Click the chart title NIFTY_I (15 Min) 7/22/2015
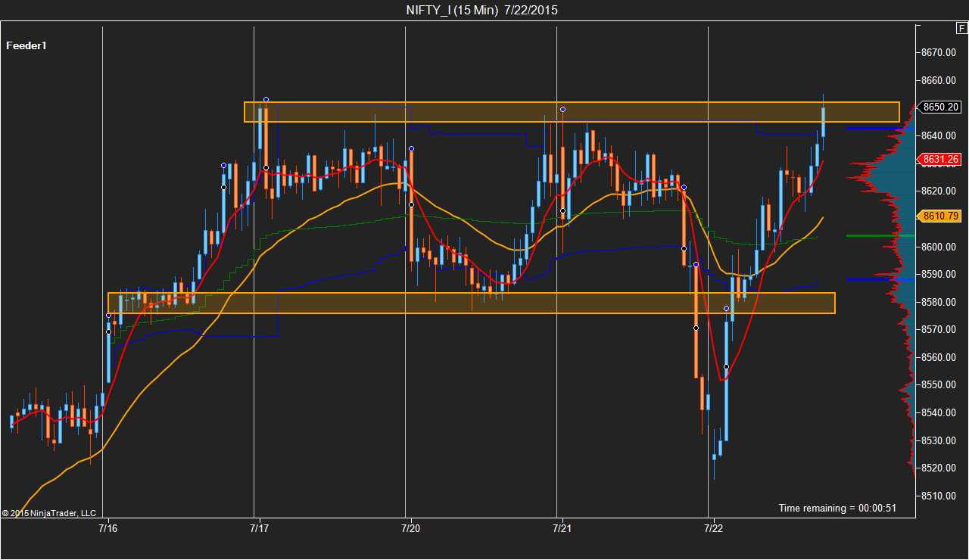Image resolution: width=969 pixels, height=560 pixels. click(482, 10)
